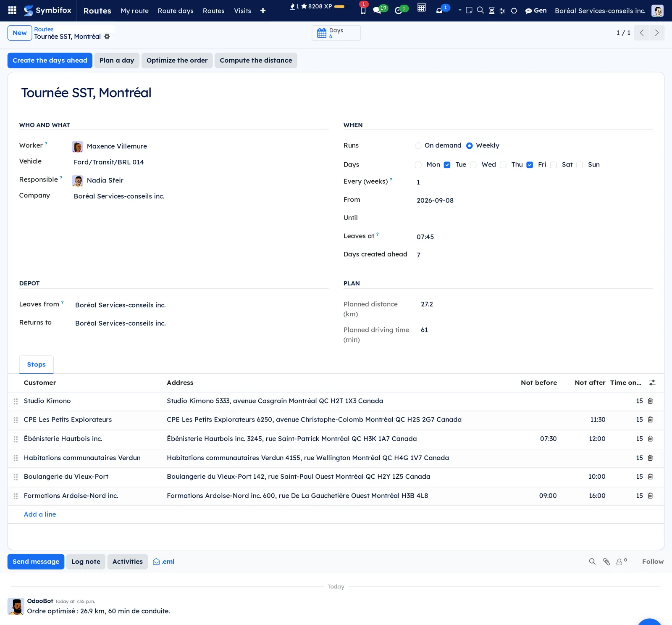Open the conversations icon showing 19

(x=377, y=11)
